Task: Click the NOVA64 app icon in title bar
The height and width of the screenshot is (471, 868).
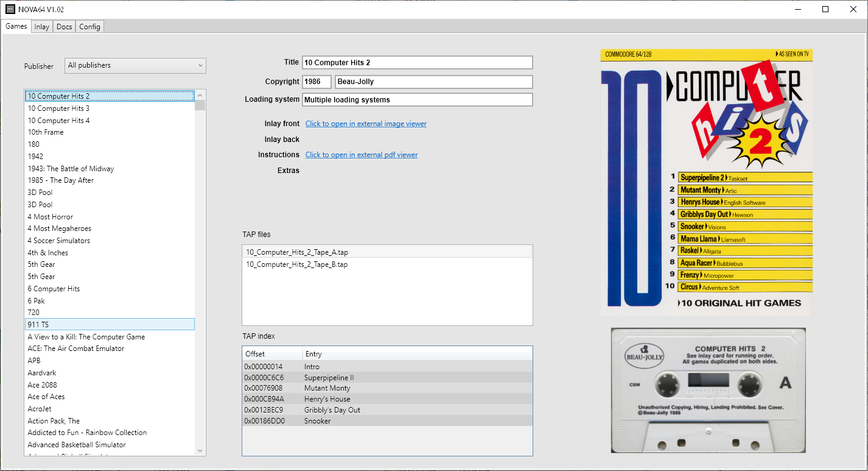Action: 10,9
